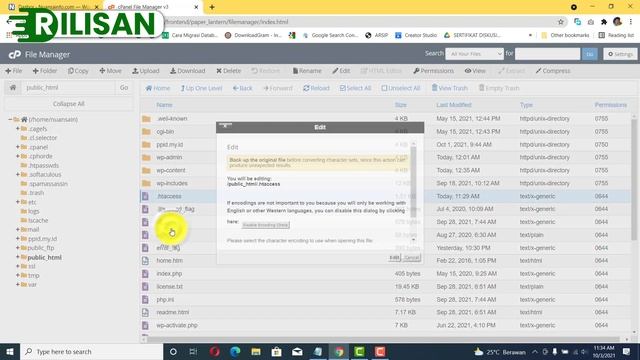
Task: Open the Search scope dropdown
Action: coord(474,53)
